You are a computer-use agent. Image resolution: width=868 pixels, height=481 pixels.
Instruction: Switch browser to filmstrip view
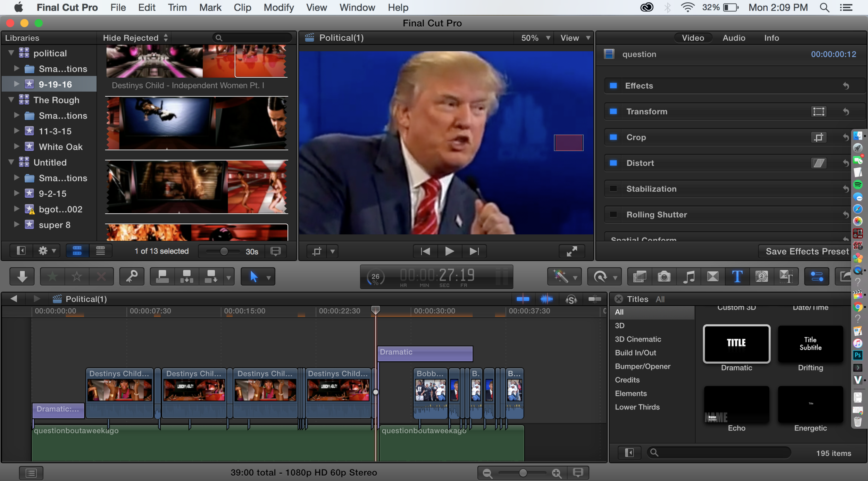pyautogui.click(x=77, y=251)
